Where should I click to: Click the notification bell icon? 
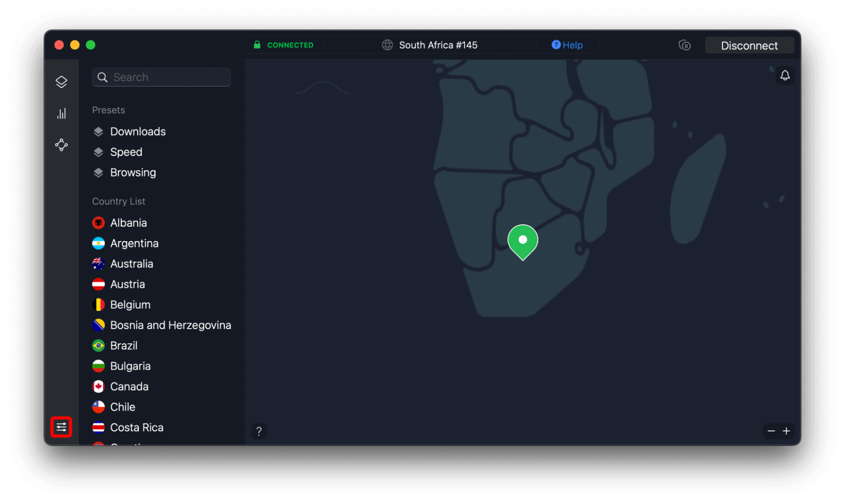(785, 76)
